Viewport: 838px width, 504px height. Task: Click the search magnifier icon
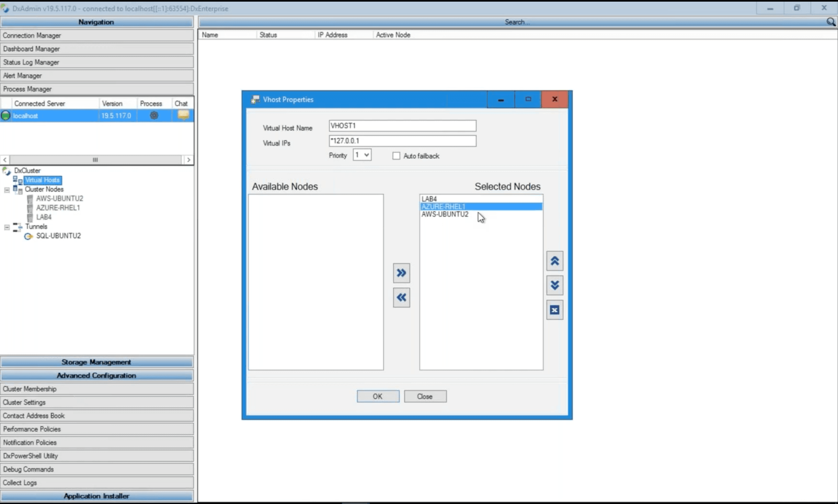click(x=831, y=22)
